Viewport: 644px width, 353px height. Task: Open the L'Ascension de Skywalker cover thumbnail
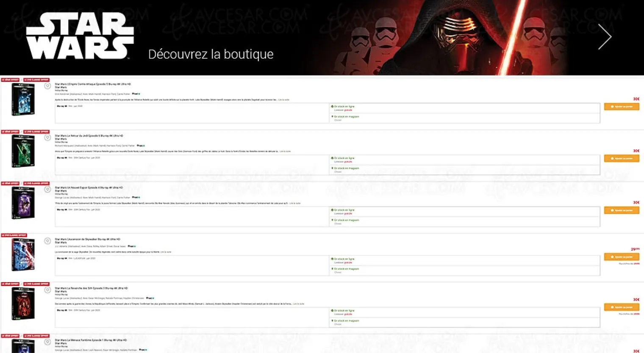coord(23,255)
